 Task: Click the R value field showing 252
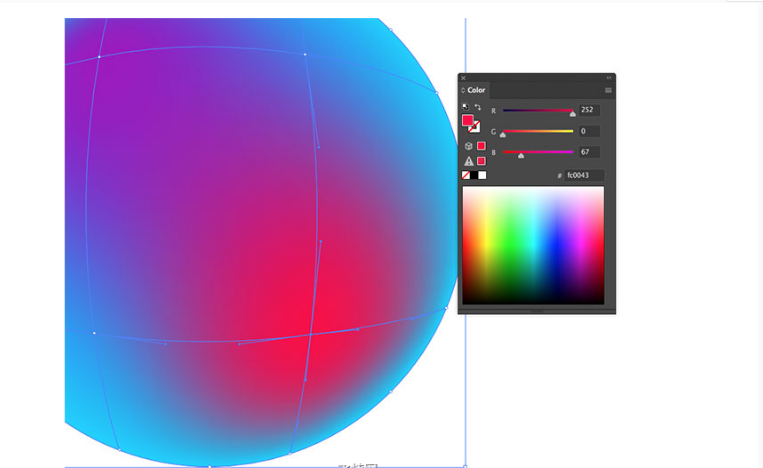tap(589, 110)
